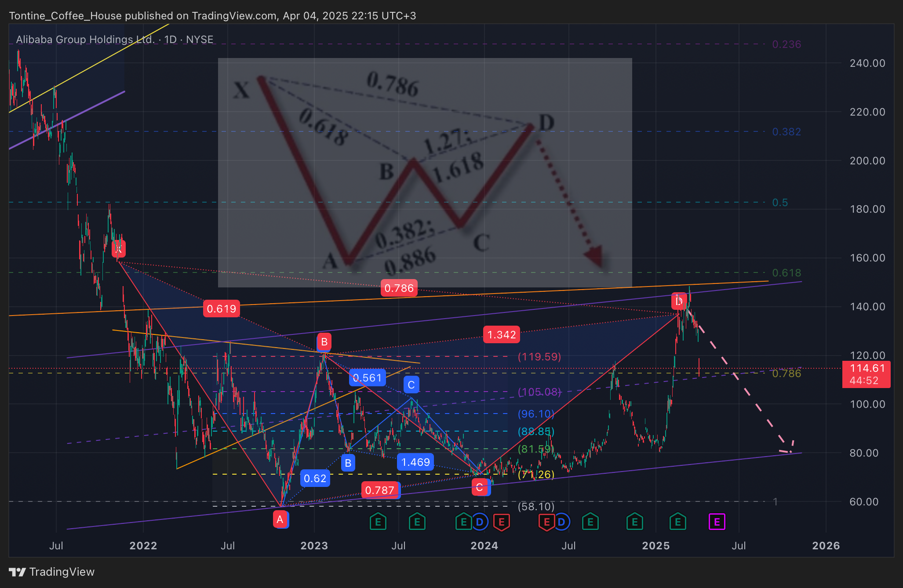Click the red E earnings marker beside second D marker
This screenshot has height=588, width=903.
(x=546, y=522)
